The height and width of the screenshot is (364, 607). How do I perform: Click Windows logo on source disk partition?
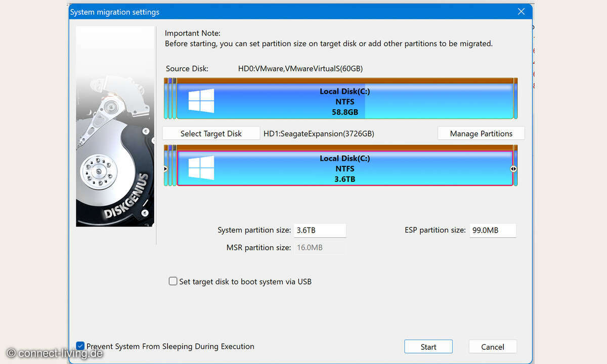[201, 101]
